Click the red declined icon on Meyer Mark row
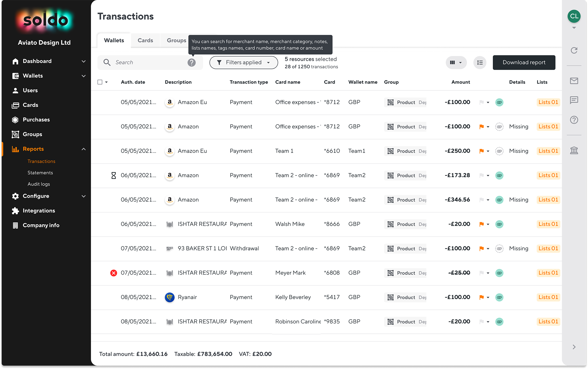 (114, 273)
